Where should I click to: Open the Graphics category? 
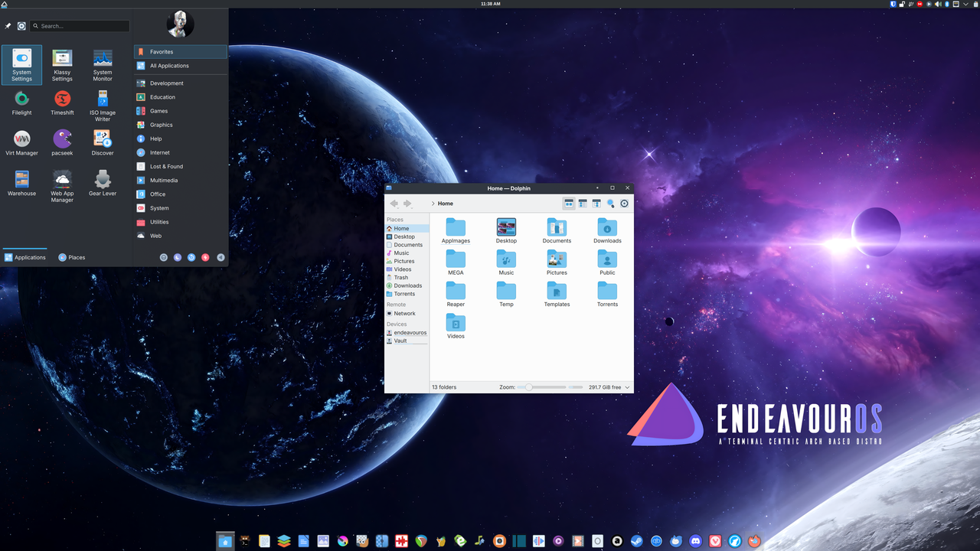click(181, 125)
